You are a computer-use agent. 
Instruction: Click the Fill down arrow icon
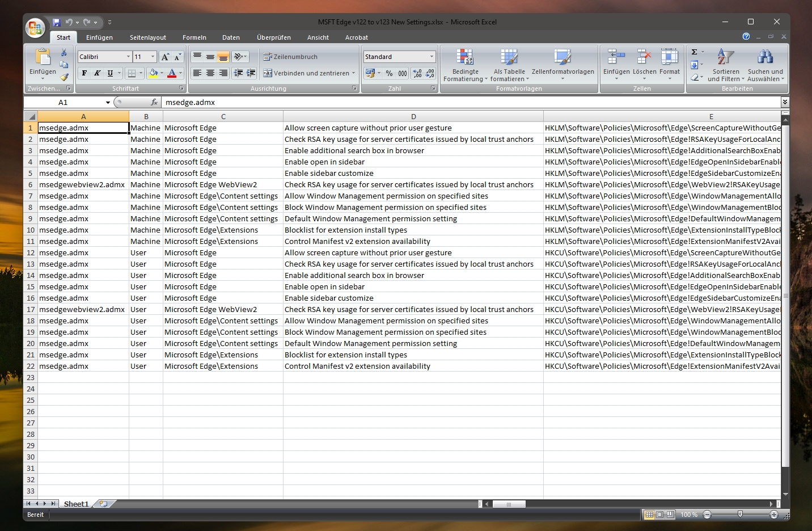pyautogui.click(x=694, y=65)
